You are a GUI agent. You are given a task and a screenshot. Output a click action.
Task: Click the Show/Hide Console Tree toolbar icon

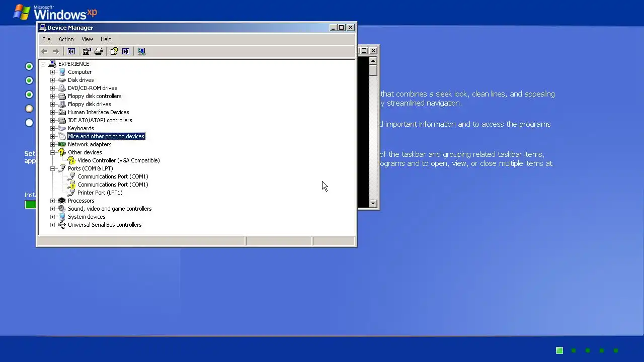(71, 51)
